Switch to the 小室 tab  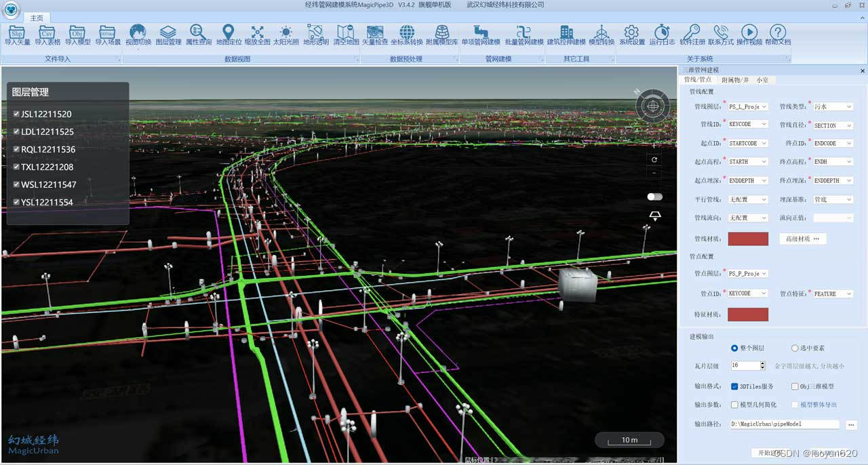(763, 79)
